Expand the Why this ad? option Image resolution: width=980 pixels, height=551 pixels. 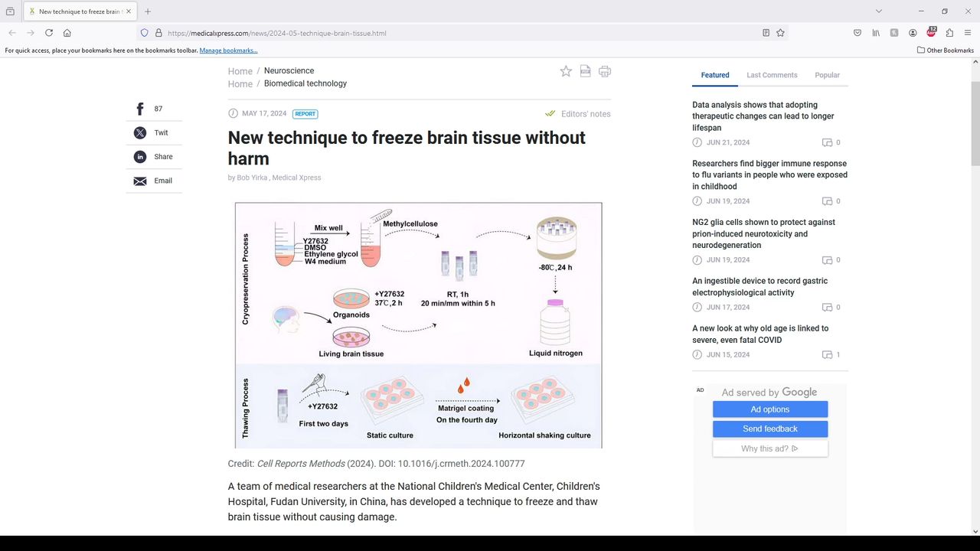tap(769, 449)
